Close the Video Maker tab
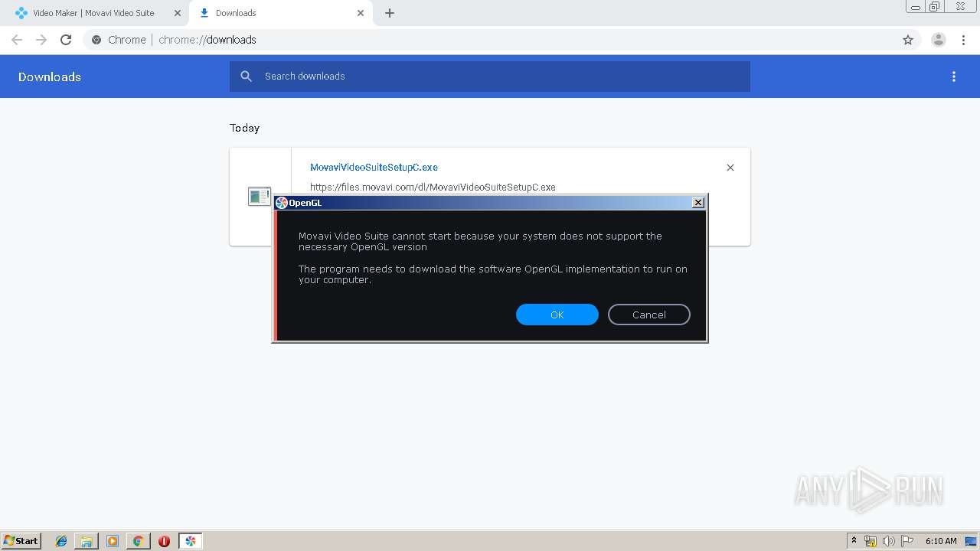 (x=178, y=13)
